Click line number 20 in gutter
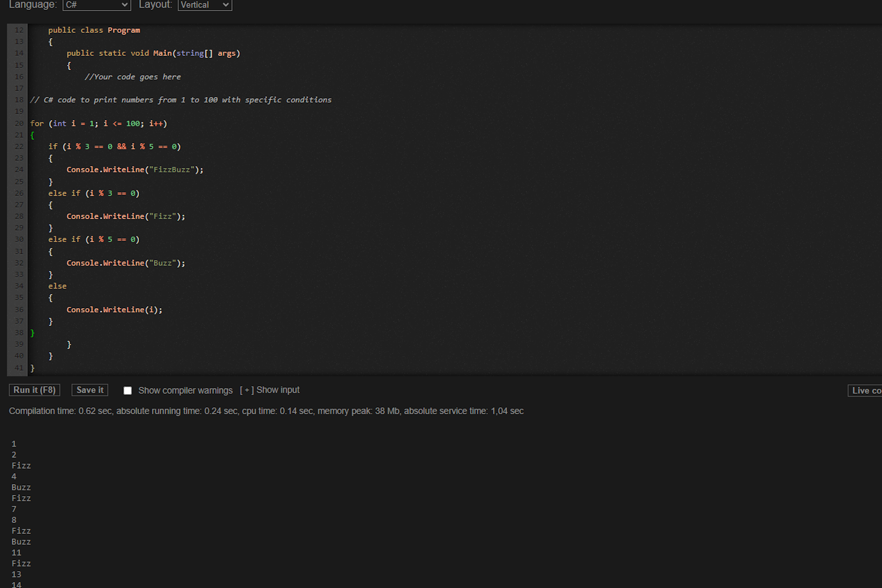This screenshot has width=882, height=588. [x=19, y=123]
